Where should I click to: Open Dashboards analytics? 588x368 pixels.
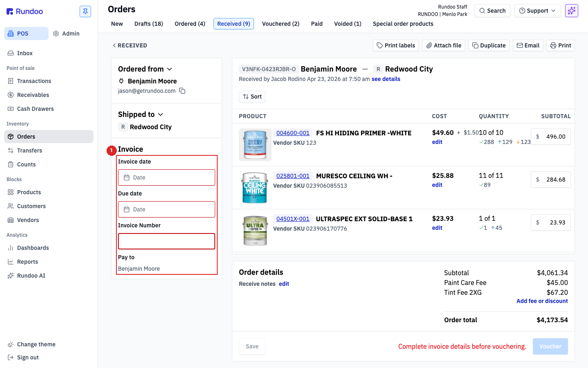pos(49,248)
